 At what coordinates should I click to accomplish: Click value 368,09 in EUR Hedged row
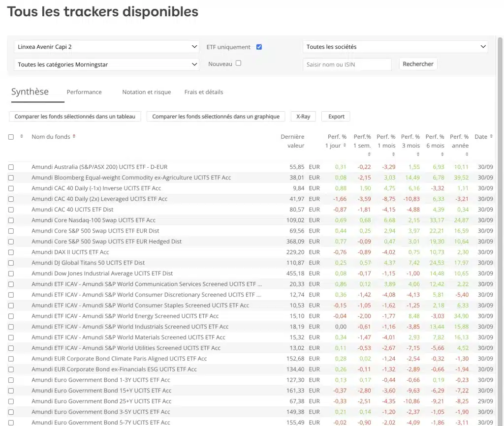(295, 241)
